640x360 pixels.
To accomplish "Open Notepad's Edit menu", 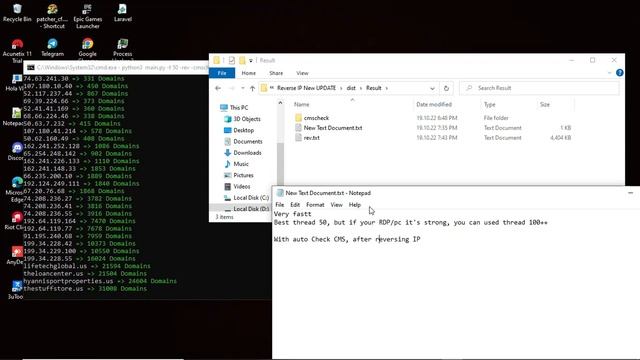I will click(295, 204).
